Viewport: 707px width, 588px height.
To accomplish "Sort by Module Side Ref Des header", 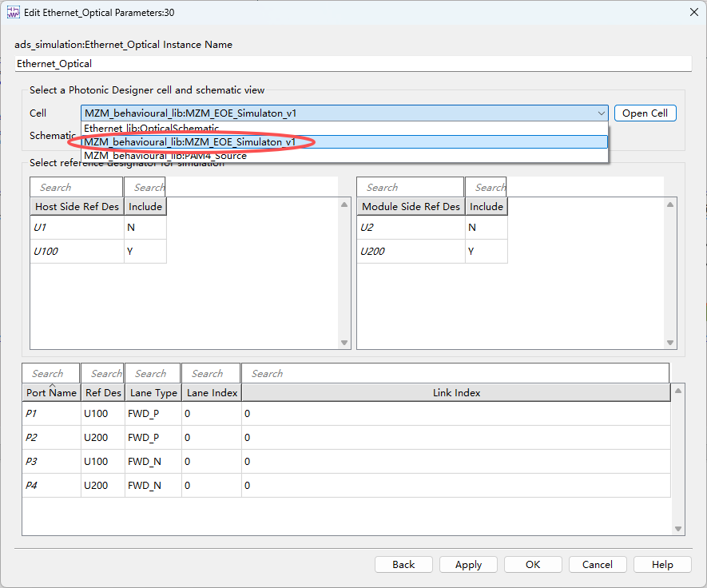I will click(411, 207).
